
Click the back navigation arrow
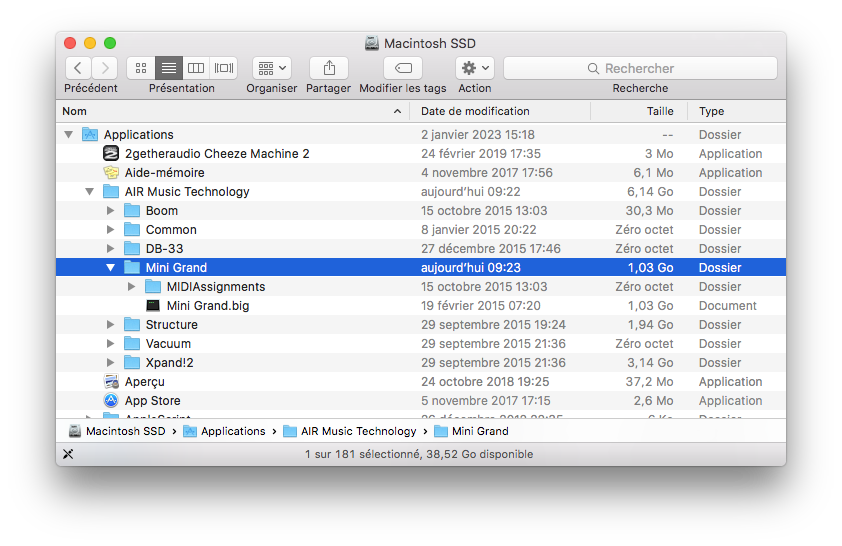coord(78,68)
